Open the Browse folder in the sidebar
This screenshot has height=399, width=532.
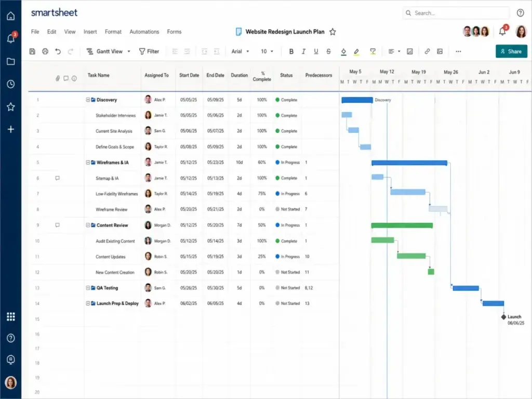(11, 61)
